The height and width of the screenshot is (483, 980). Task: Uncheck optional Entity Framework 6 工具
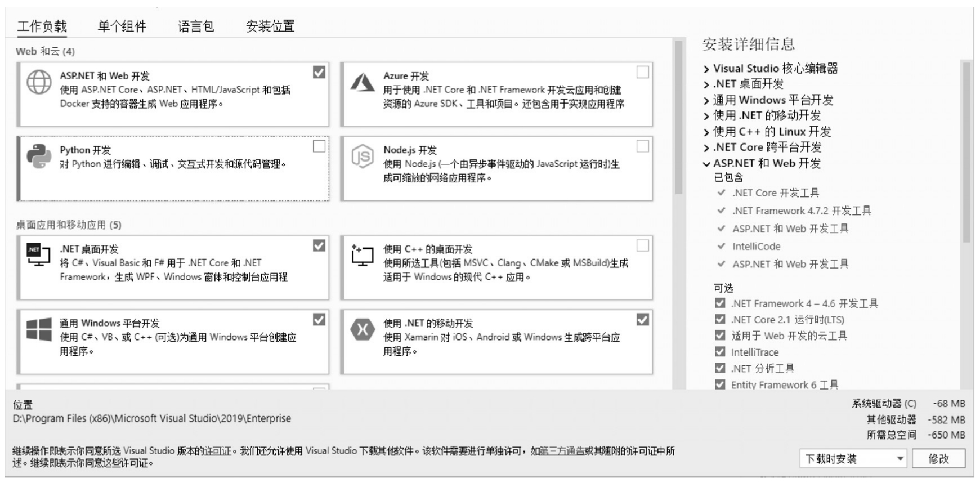pos(720,384)
